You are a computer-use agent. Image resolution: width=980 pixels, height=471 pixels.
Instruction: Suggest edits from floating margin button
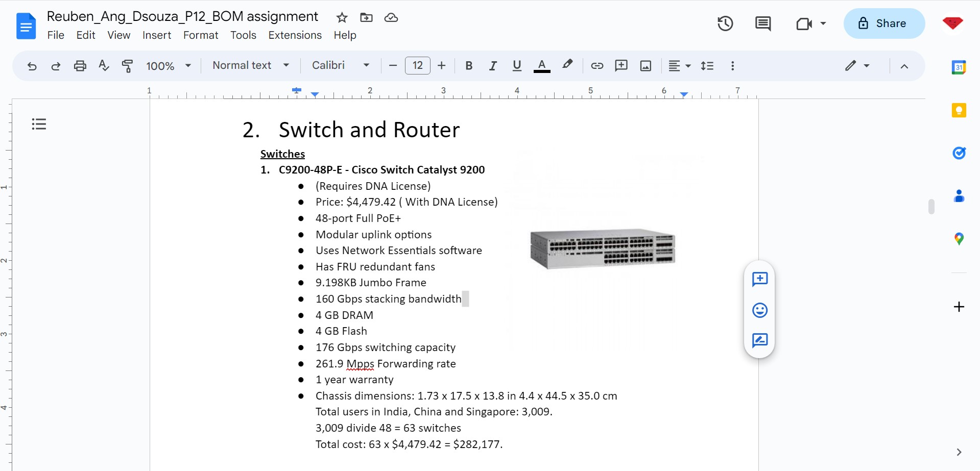[760, 340]
